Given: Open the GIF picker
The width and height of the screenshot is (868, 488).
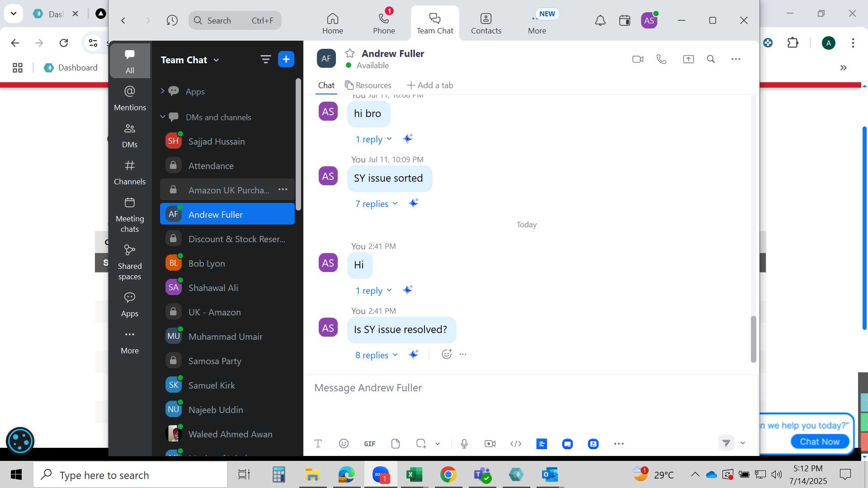Looking at the screenshot, I should tap(369, 444).
